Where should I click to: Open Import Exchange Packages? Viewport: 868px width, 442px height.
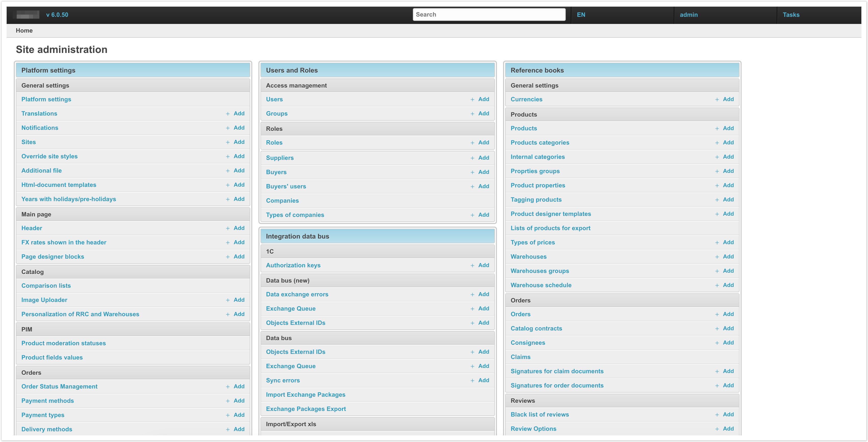click(x=305, y=395)
